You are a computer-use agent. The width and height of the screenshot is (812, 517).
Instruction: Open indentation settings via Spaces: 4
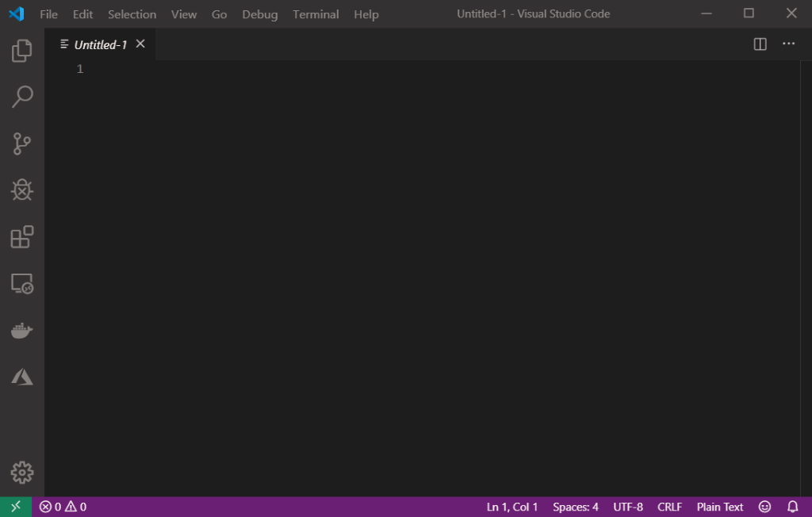pos(575,506)
